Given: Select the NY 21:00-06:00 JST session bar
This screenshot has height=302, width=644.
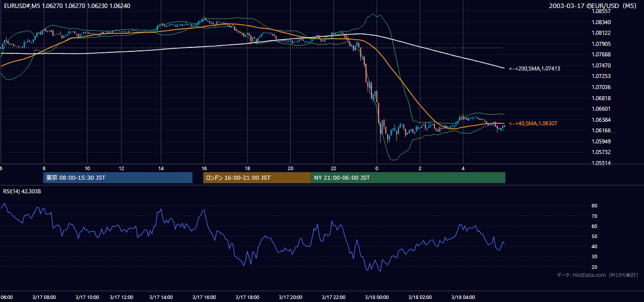Looking at the screenshot, I should (408, 178).
